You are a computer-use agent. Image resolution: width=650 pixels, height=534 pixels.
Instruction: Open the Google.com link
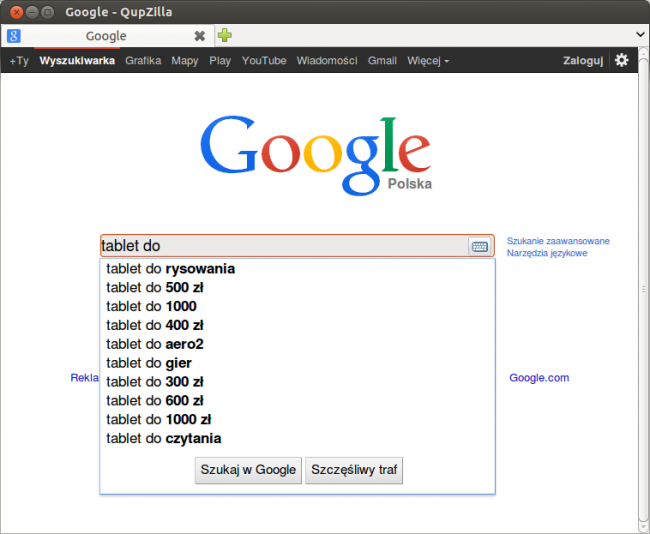539,378
